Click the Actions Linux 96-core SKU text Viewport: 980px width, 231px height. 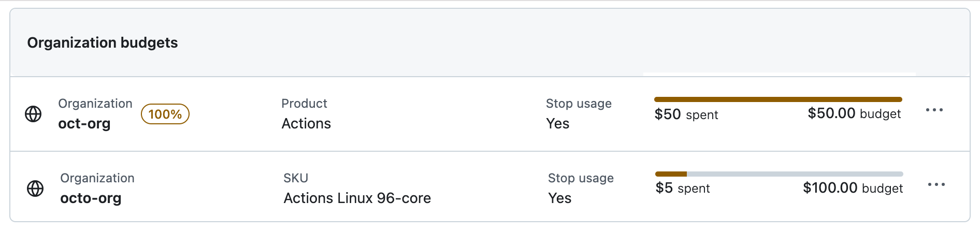357,198
